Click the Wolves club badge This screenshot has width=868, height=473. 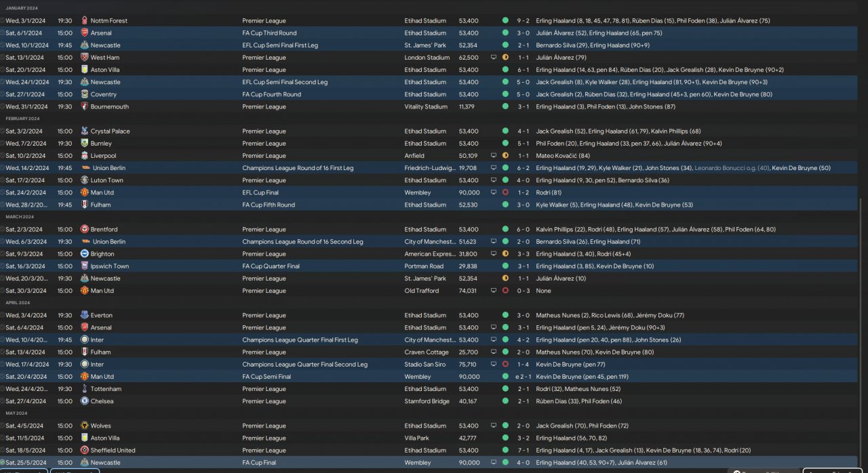[x=84, y=426]
